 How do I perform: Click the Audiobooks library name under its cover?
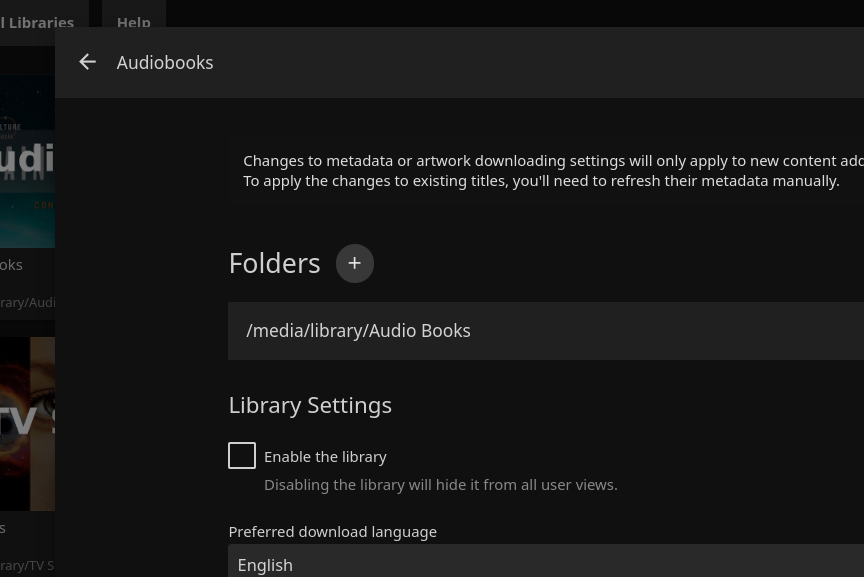tap(11, 265)
